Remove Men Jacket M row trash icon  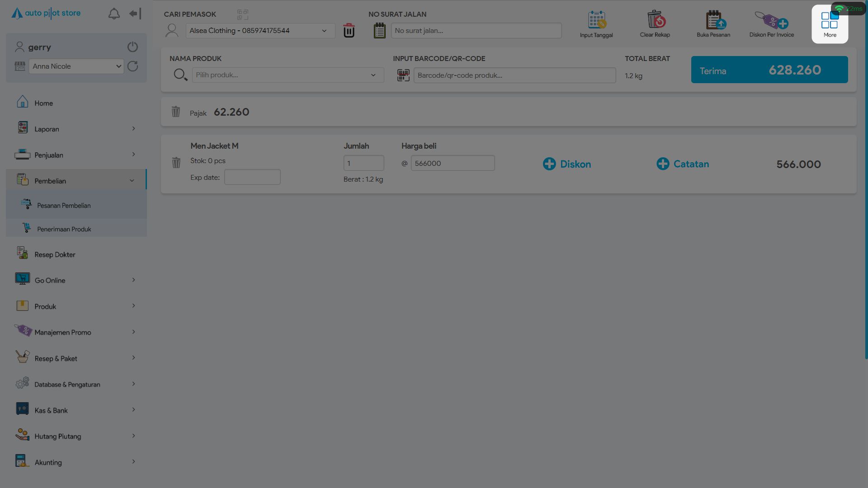tap(176, 163)
